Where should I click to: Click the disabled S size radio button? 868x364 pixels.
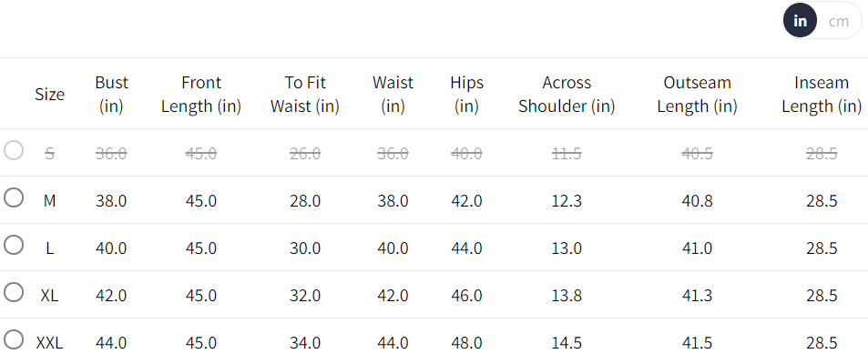tap(14, 150)
